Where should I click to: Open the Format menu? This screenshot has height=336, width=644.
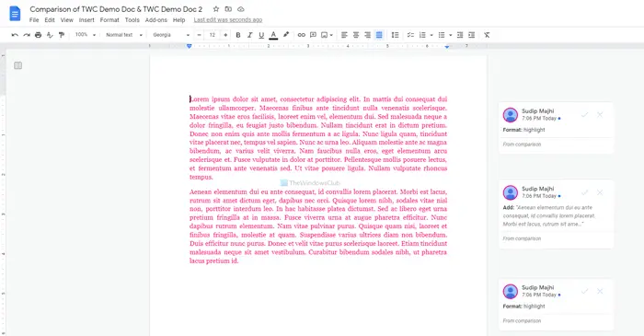(109, 19)
